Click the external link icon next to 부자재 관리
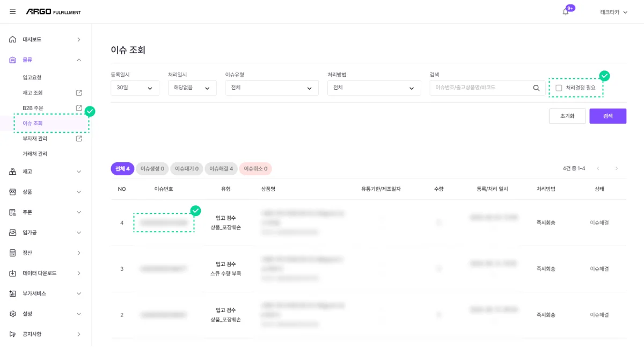Screen dimensions: 644x352 pyautogui.click(x=78, y=138)
